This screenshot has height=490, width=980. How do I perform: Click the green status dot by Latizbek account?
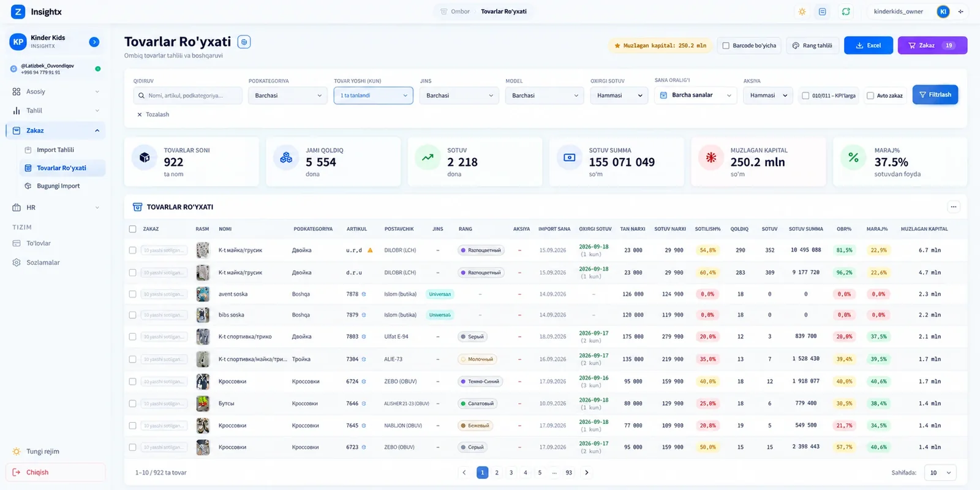tap(98, 69)
